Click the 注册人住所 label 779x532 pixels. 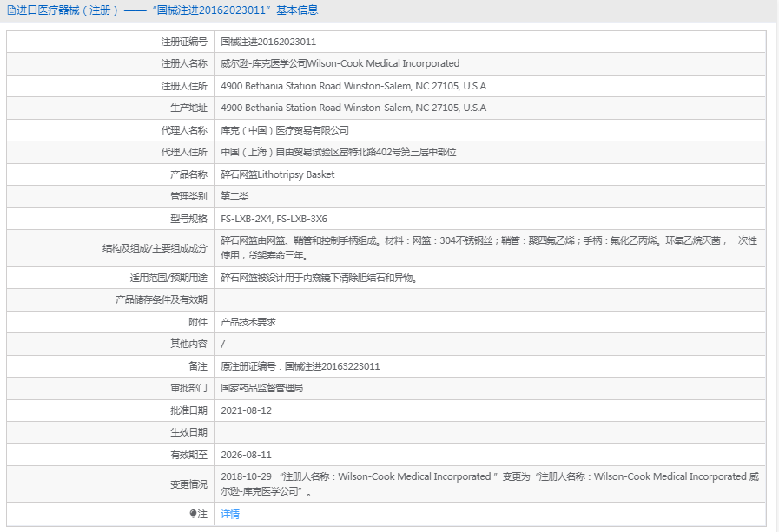click(184, 86)
